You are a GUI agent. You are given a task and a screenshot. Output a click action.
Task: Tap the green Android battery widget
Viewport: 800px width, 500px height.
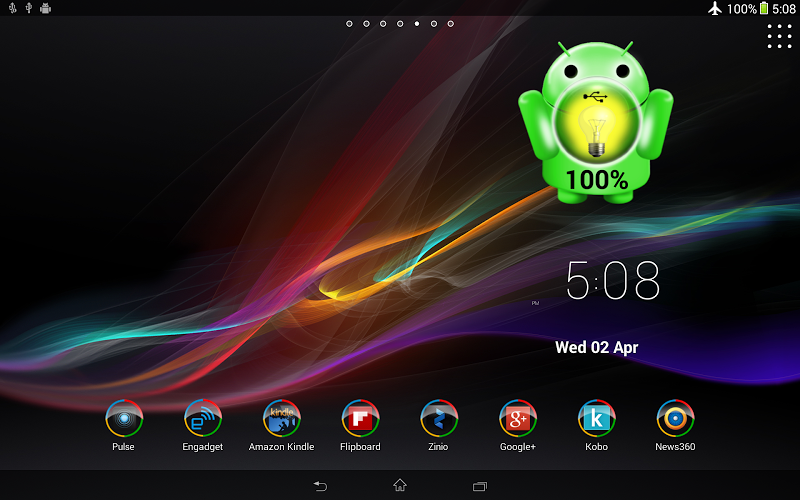pos(595,122)
